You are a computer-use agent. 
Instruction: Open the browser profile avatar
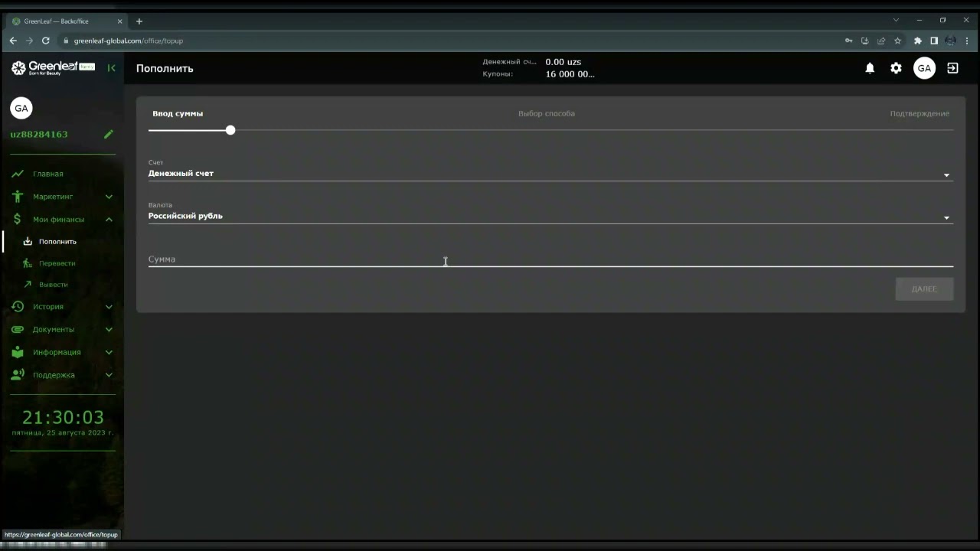pos(950,41)
